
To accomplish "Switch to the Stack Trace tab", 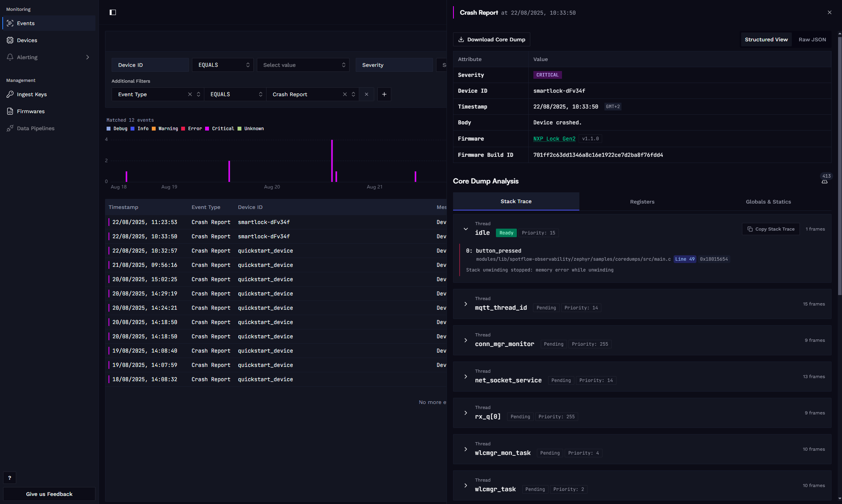I will [516, 202].
